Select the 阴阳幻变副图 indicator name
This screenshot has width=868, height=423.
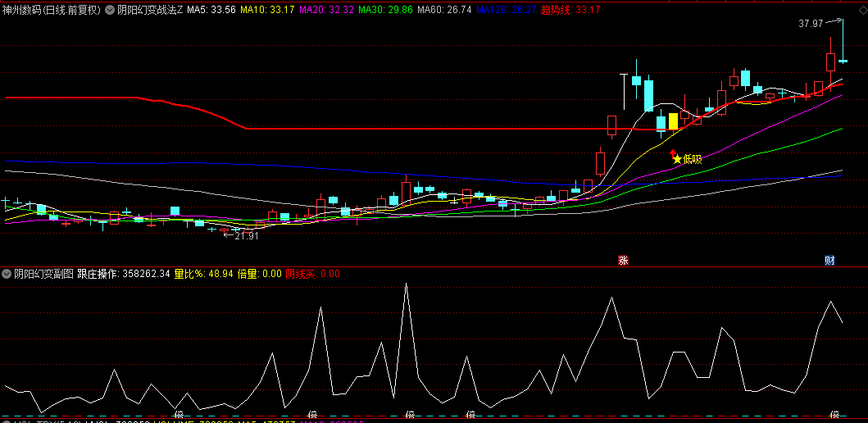43,274
